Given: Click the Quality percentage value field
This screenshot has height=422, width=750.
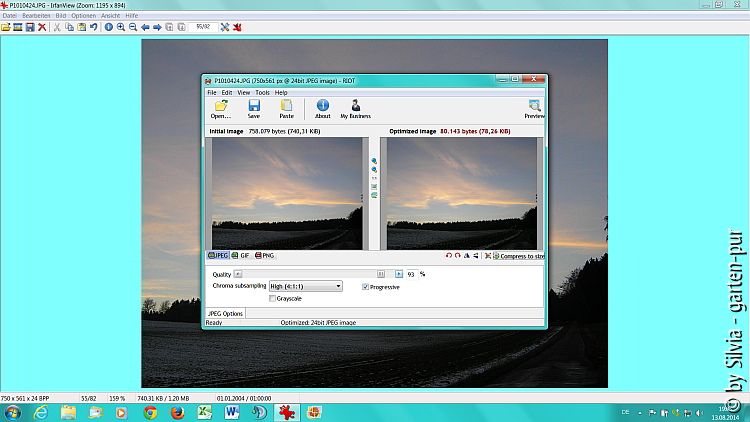Looking at the screenshot, I should click(x=411, y=273).
